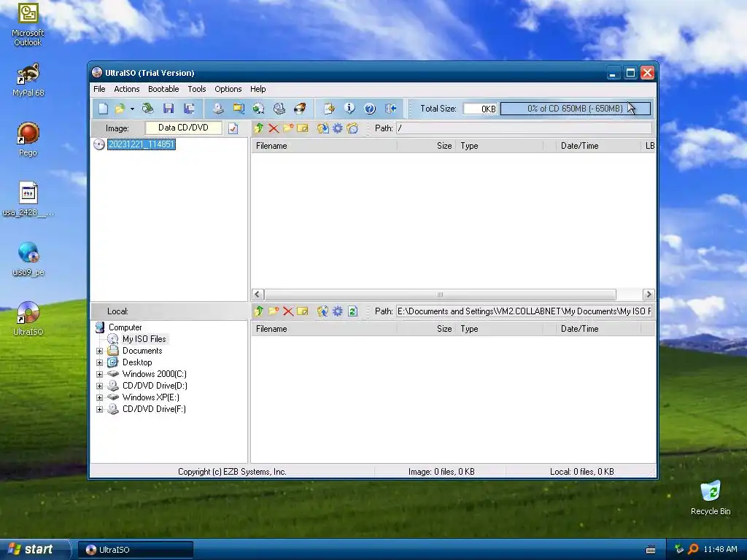The height and width of the screenshot is (560, 747).
Task: Open the Actions menu
Action: 127,89
